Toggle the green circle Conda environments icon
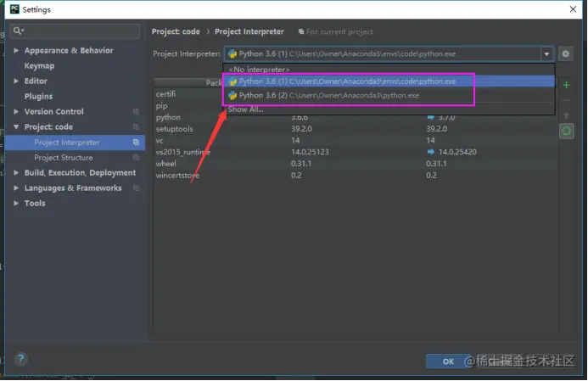Image resolution: width=588 pixels, height=381 pixels. tap(566, 132)
